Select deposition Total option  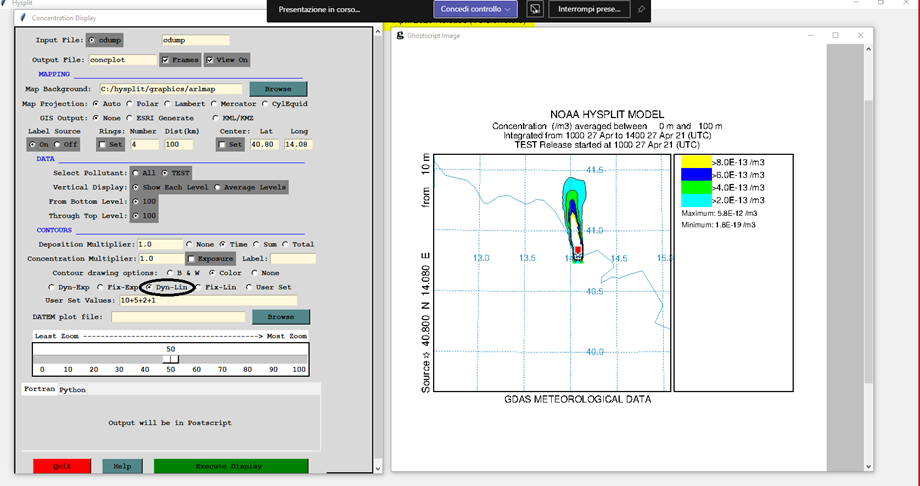point(285,244)
